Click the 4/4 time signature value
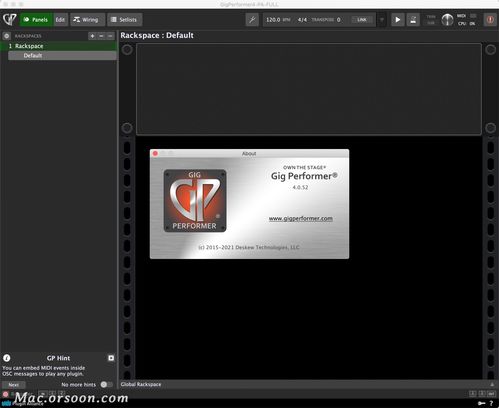The width and height of the screenshot is (499, 408). tap(302, 20)
